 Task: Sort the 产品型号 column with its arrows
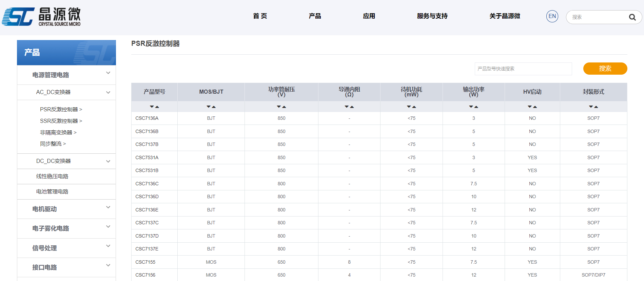point(154,107)
